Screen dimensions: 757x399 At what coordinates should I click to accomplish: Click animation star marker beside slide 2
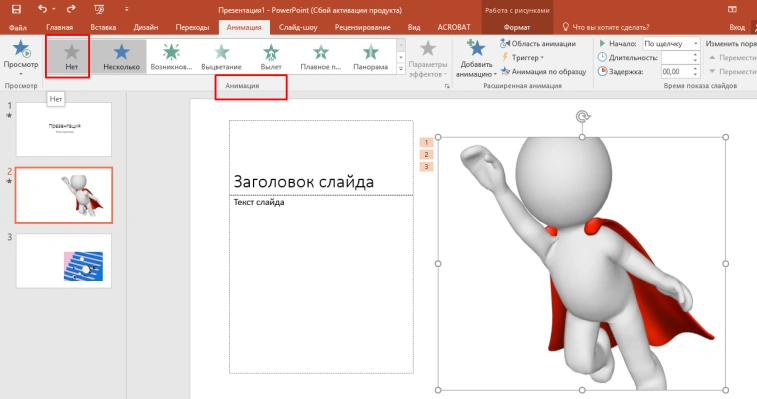pos(9,181)
